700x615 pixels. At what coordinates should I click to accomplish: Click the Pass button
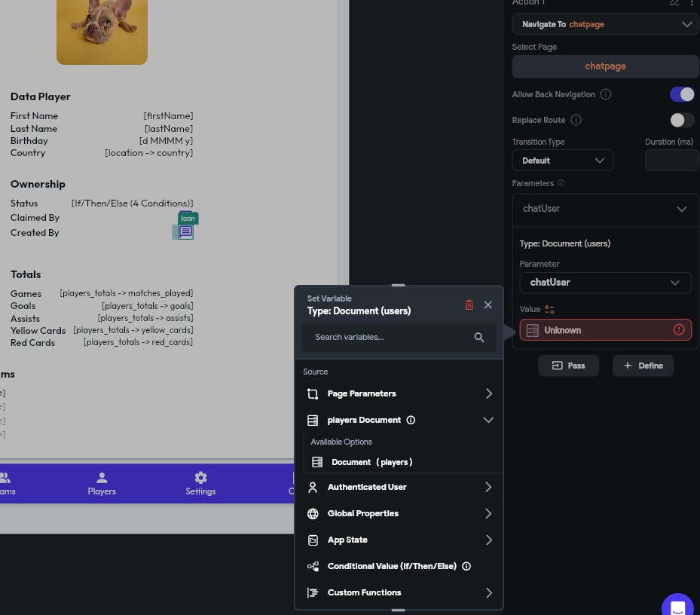(568, 366)
